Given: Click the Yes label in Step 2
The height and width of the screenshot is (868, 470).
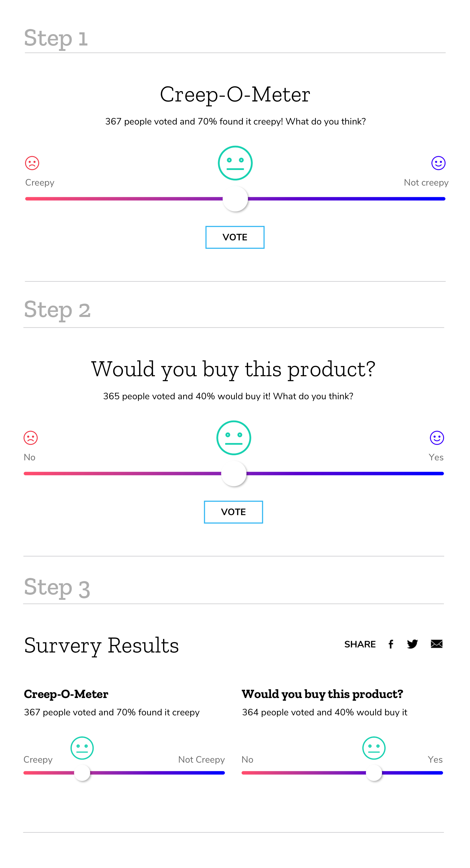Looking at the screenshot, I should pos(436,457).
